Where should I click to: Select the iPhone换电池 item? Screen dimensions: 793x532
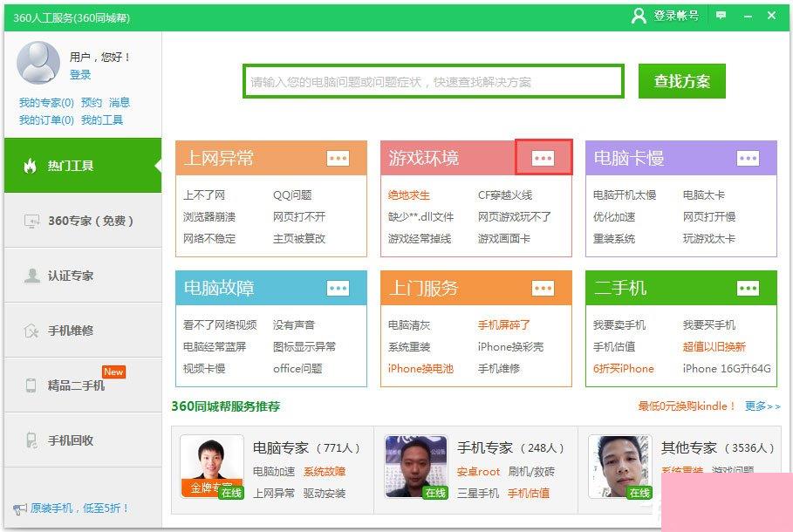click(420, 369)
